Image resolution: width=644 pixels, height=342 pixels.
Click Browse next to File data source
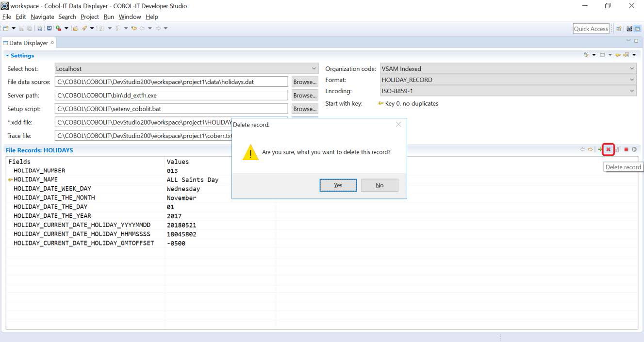tap(304, 82)
